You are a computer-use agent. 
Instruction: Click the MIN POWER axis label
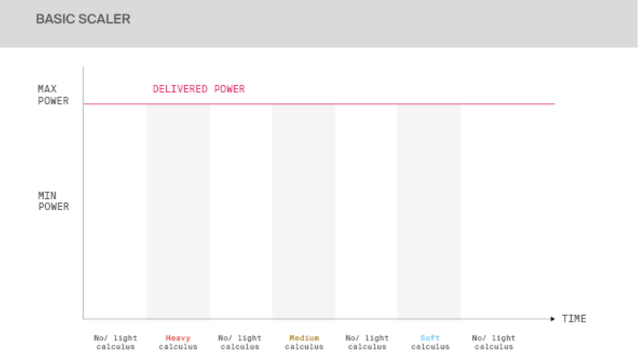click(53, 201)
